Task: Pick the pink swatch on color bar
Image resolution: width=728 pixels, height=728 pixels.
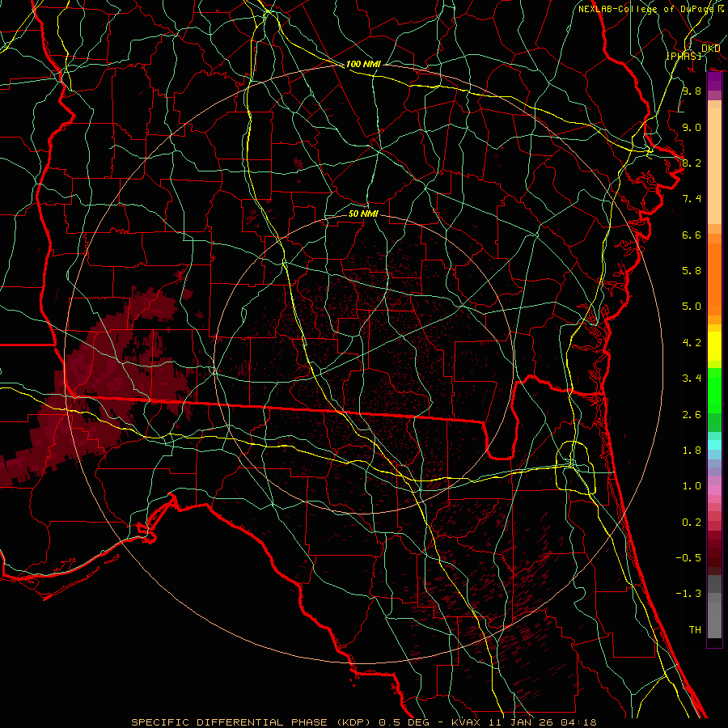Action: pos(714,490)
